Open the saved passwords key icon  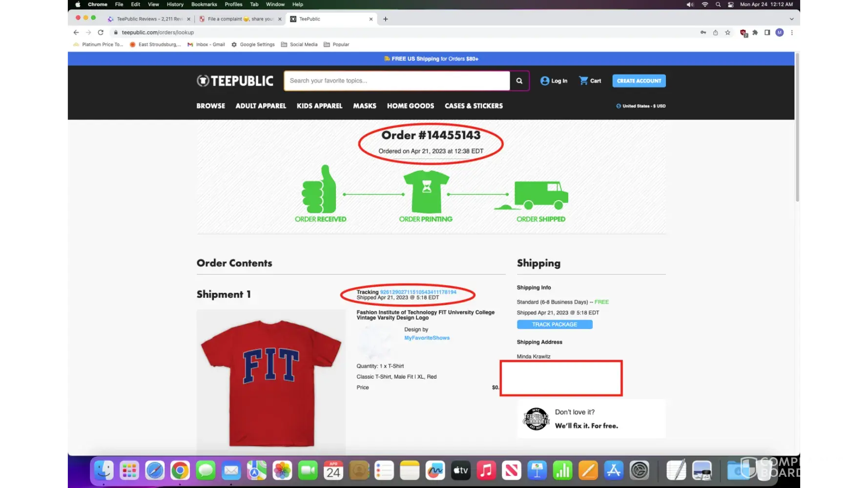pyautogui.click(x=703, y=33)
